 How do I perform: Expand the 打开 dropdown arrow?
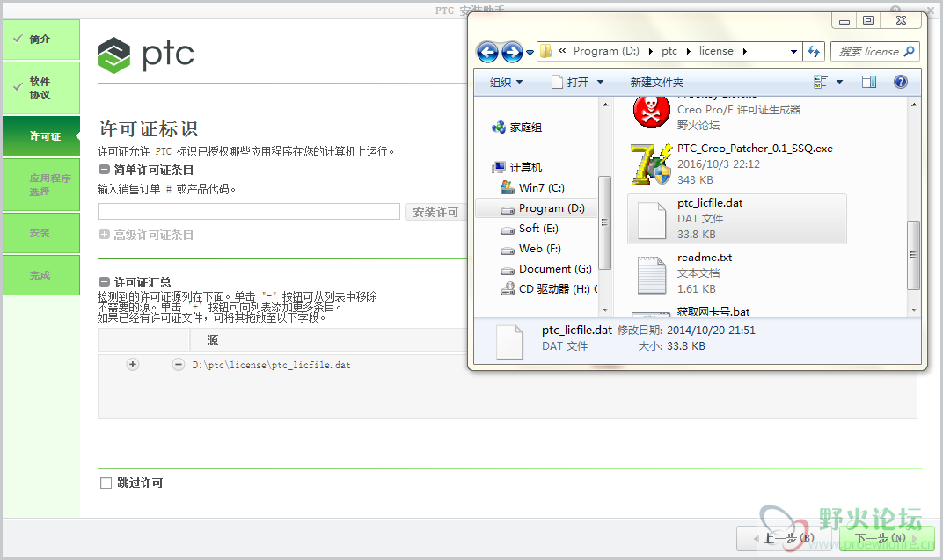coord(600,83)
